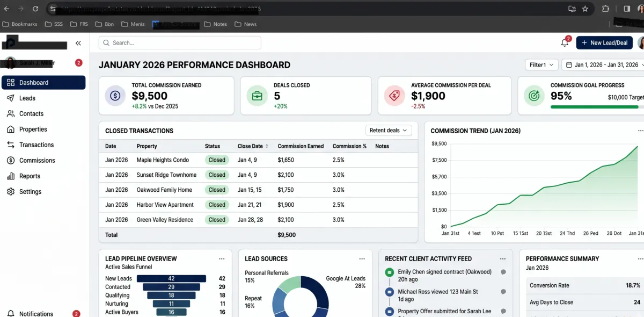644x317 pixels.
Task: Click the total commission dollar icon
Action: click(115, 96)
